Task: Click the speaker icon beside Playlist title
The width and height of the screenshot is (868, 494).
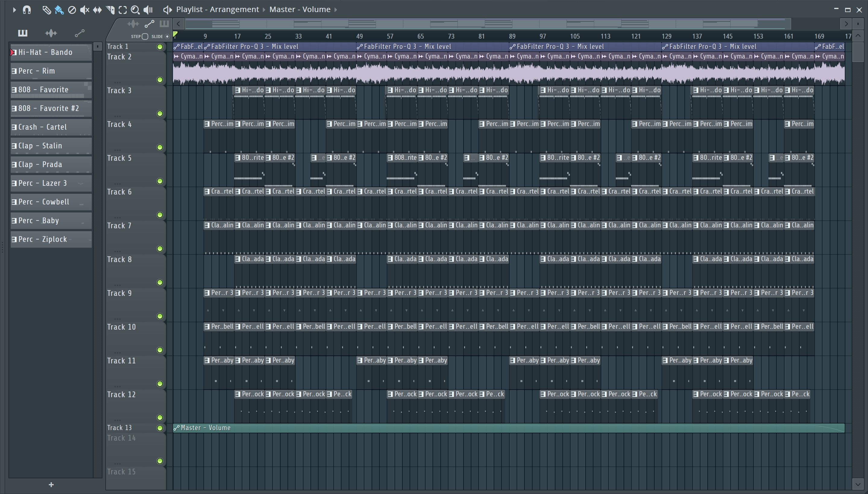Action: click(168, 10)
